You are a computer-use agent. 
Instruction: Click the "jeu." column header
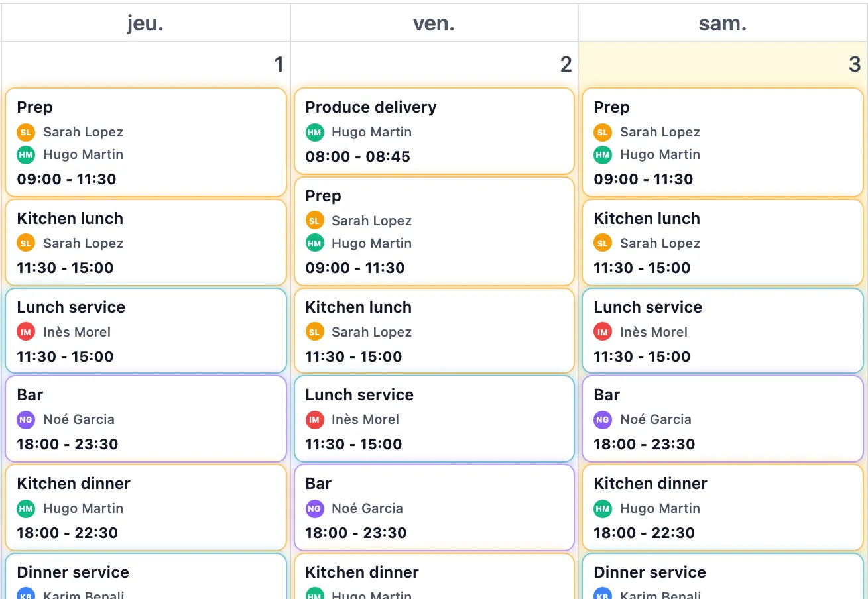tap(145, 24)
